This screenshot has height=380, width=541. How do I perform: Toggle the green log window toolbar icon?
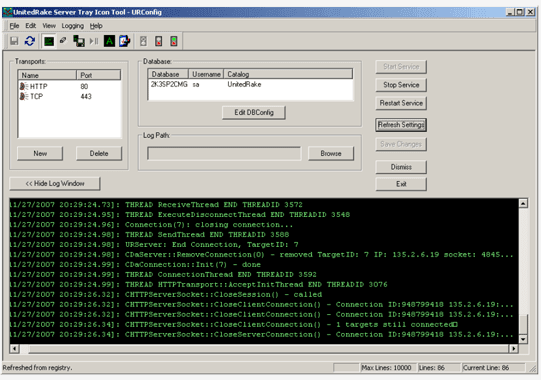point(49,41)
